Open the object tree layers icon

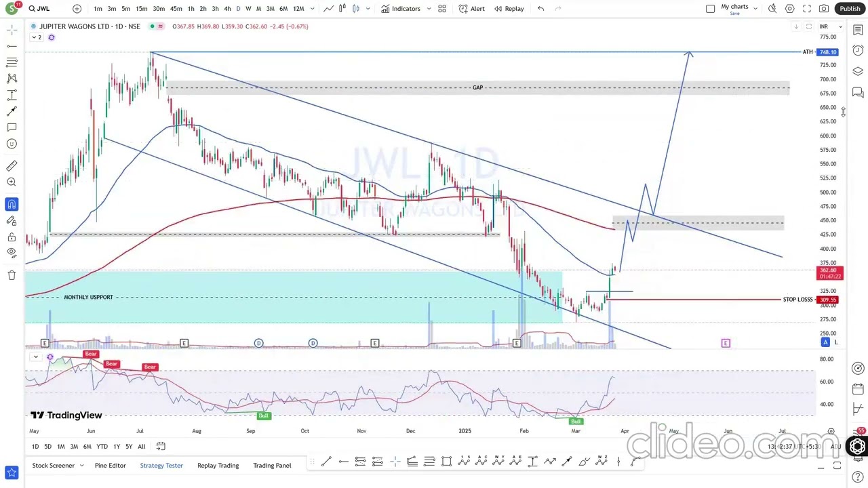(858, 71)
